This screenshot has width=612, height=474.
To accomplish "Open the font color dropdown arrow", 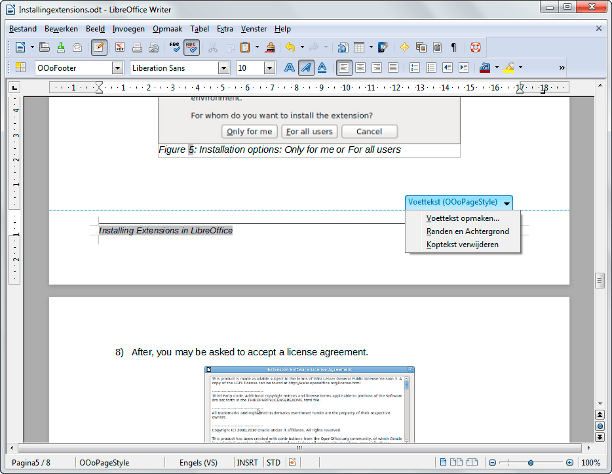I will 496,68.
